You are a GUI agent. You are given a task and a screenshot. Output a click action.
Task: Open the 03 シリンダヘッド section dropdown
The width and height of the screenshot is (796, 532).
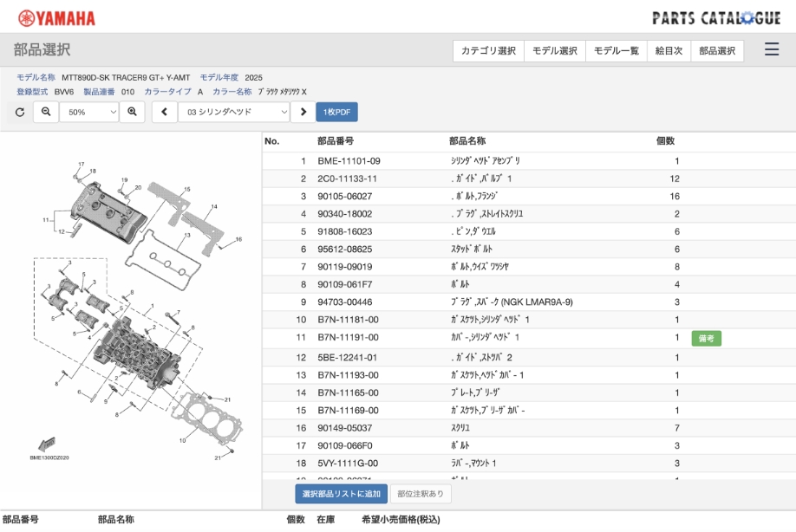point(234,112)
